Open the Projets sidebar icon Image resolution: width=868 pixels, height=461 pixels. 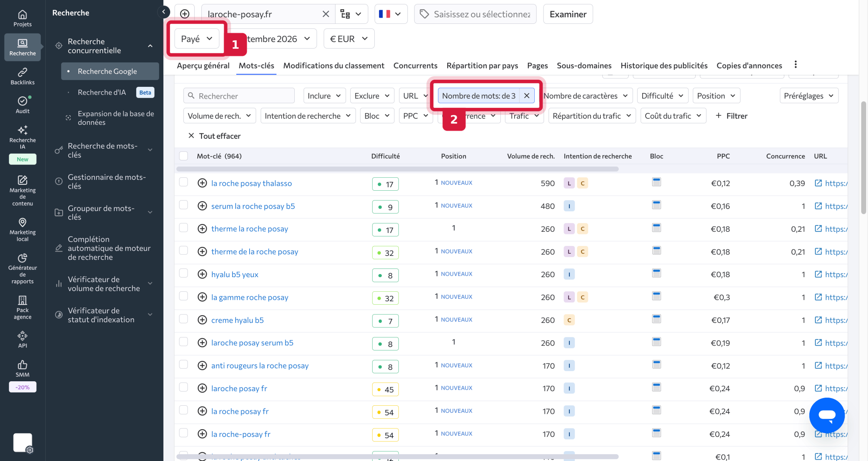22,18
